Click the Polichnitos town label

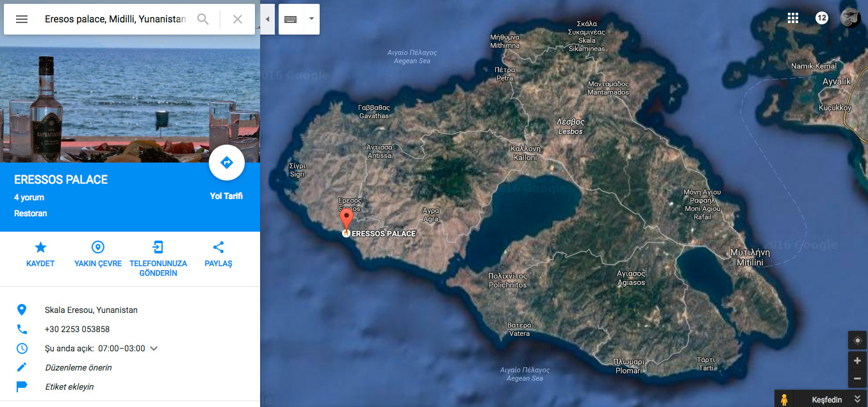click(507, 280)
